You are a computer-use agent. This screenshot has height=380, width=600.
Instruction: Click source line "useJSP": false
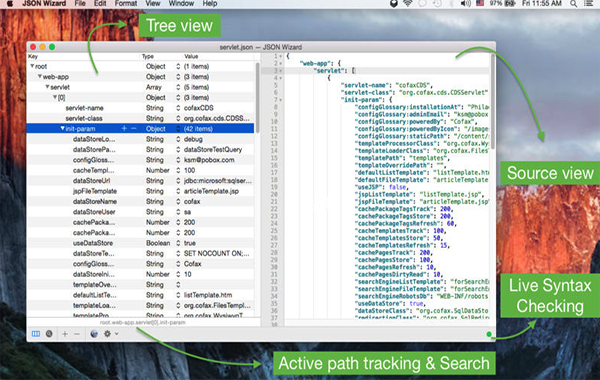[x=382, y=187]
